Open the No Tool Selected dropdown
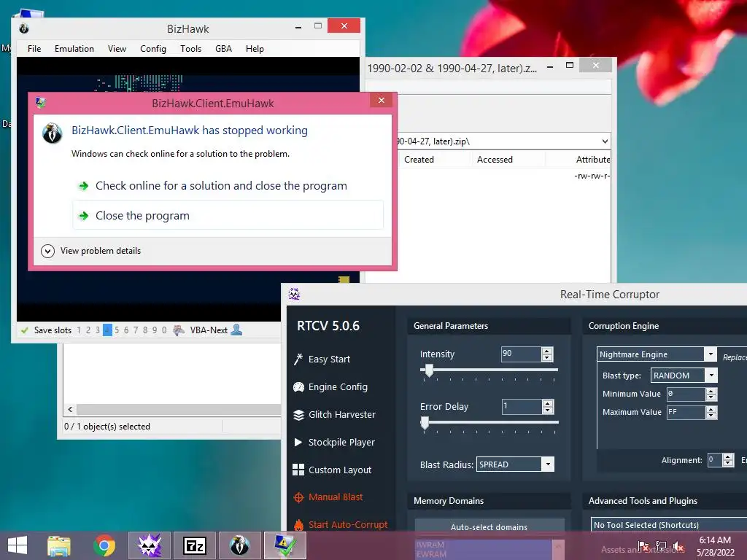The width and height of the screenshot is (747, 560). click(x=668, y=525)
